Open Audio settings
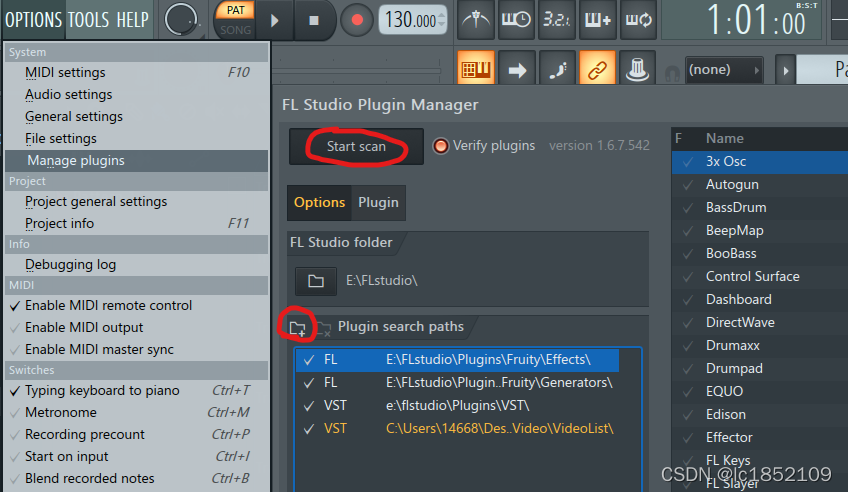Image resolution: width=848 pixels, height=492 pixels. tap(136, 95)
